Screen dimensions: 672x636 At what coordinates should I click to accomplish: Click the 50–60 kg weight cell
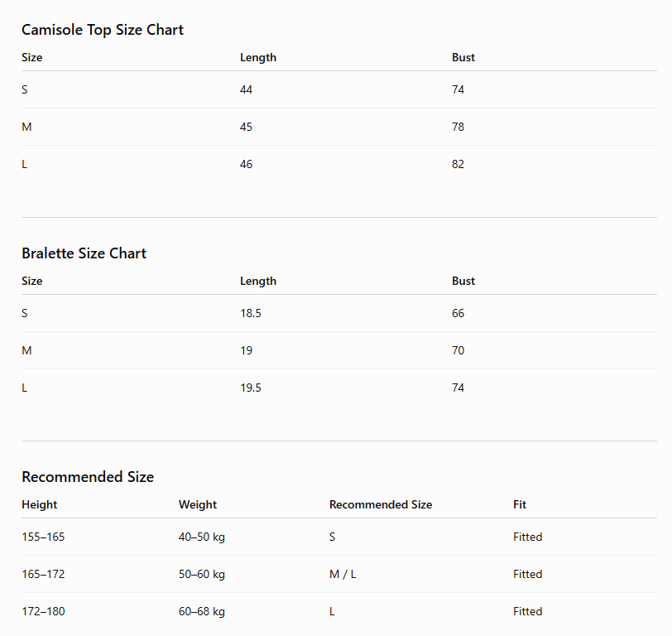(201, 574)
